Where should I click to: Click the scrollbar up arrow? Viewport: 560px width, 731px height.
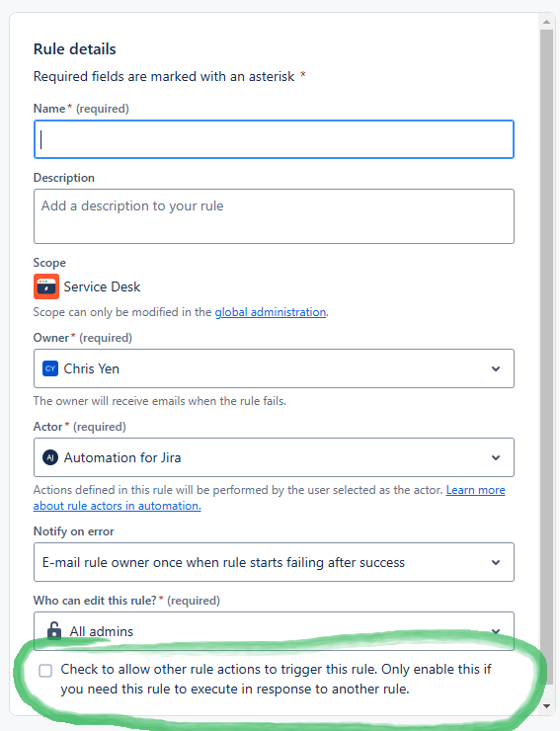tap(546, 22)
